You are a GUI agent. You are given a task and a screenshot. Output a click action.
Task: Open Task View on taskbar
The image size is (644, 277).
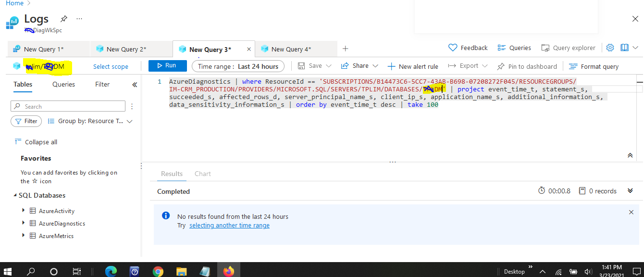(x=76, y=271)
